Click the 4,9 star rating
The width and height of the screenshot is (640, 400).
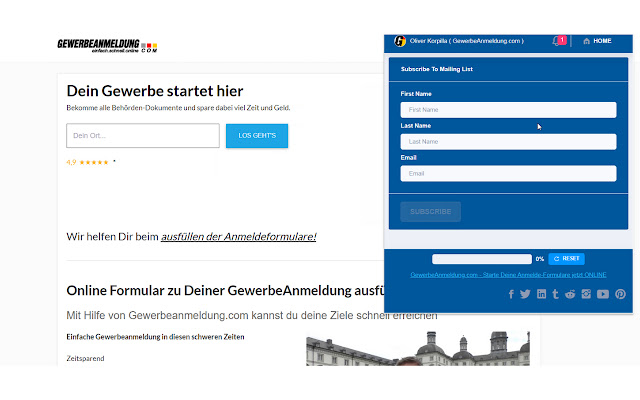(x=87, y=162)
